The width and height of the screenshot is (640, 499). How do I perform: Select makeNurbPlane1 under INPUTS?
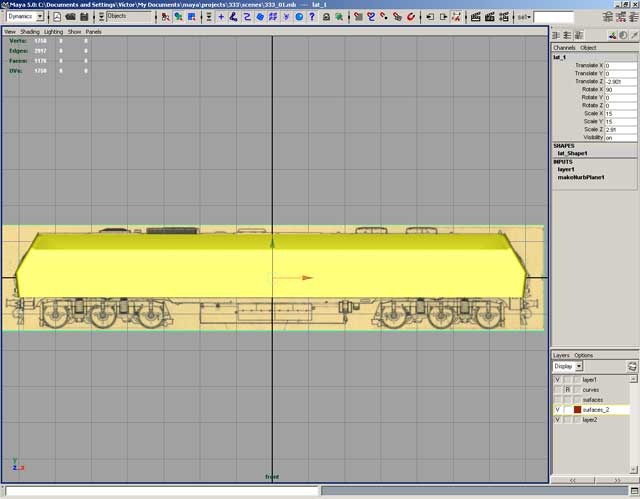pos(582,177)
